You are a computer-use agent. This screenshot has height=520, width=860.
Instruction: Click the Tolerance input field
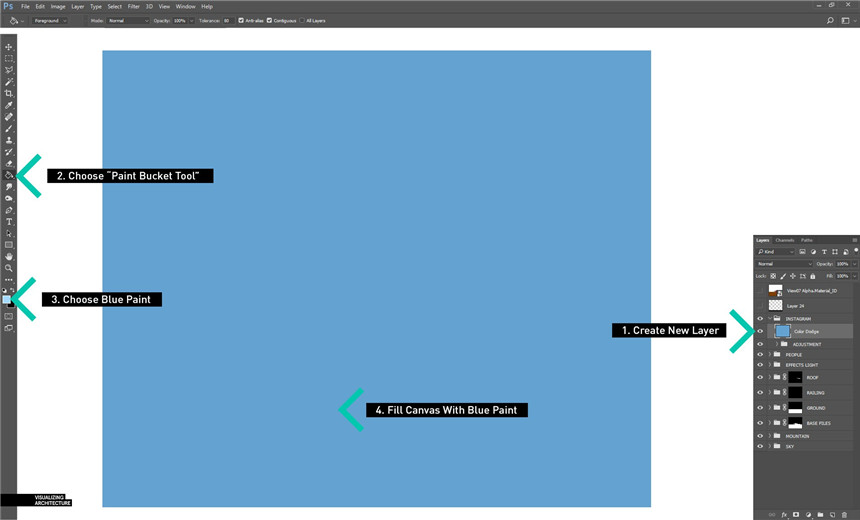click(x=228, y=20)
